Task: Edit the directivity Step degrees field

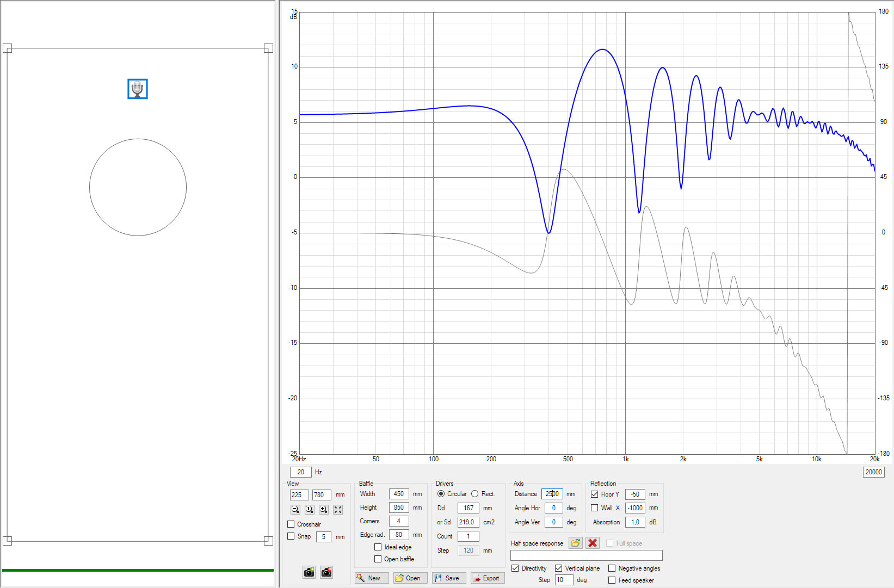Action: coord(564,580)
